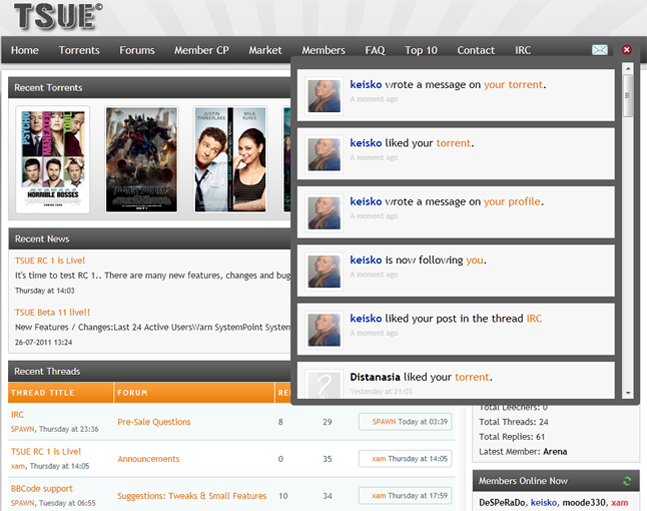Image resolution: width=647 pixels, height=511 pixels.
Task: Open xam last post Thursday at 17:59
Action: coord(405,496)
